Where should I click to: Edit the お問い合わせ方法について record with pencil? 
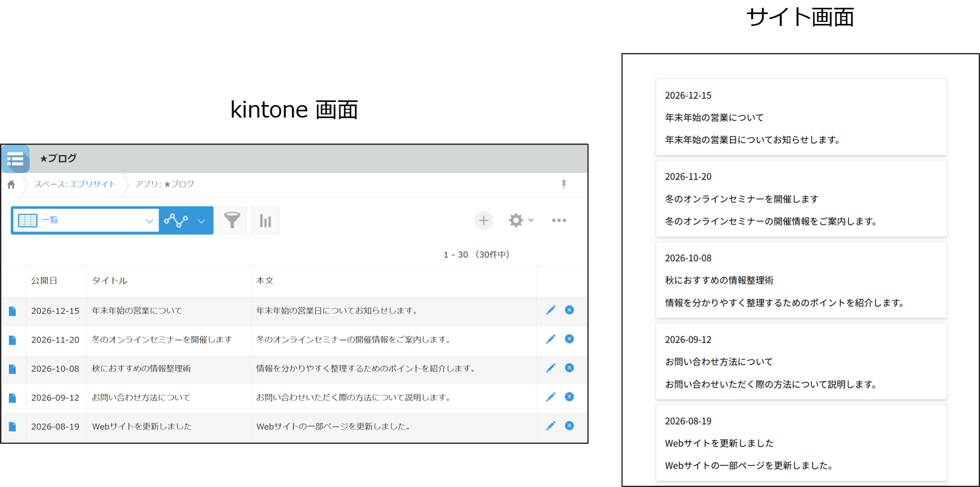tap(550, 397)
